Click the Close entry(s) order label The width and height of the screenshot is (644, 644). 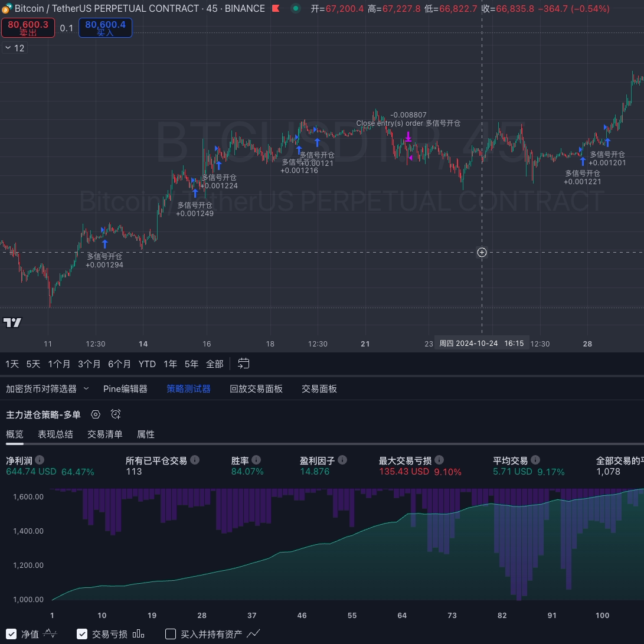coord(408,123)
